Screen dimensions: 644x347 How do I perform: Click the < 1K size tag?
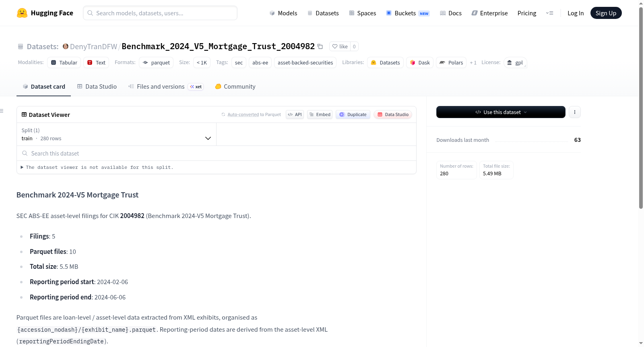pyautogui.click(x=202, y=62)
